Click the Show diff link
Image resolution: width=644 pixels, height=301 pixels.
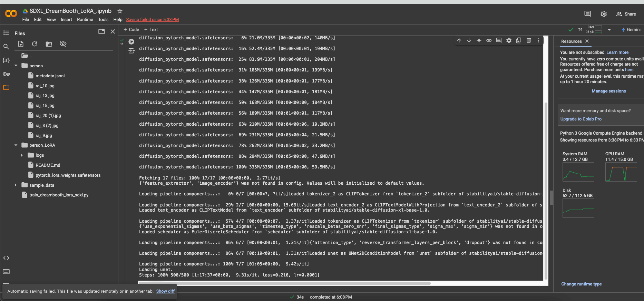tap(165, 291)
